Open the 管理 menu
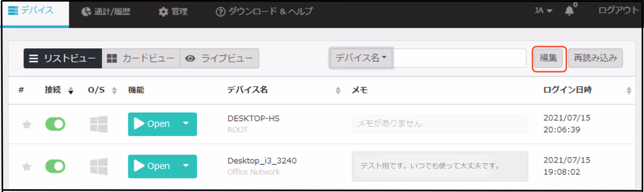 point(173,12)
